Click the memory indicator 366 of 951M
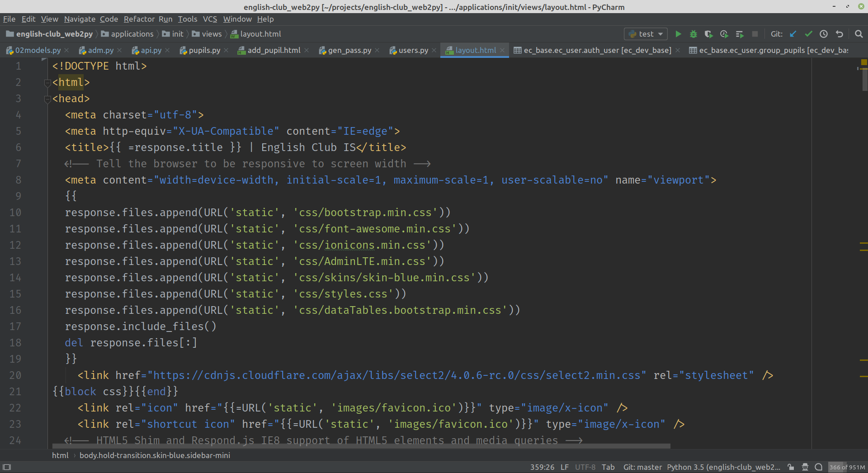Image resolution: width=868 pixels, height=473 pixels. (x=847, y=467)
